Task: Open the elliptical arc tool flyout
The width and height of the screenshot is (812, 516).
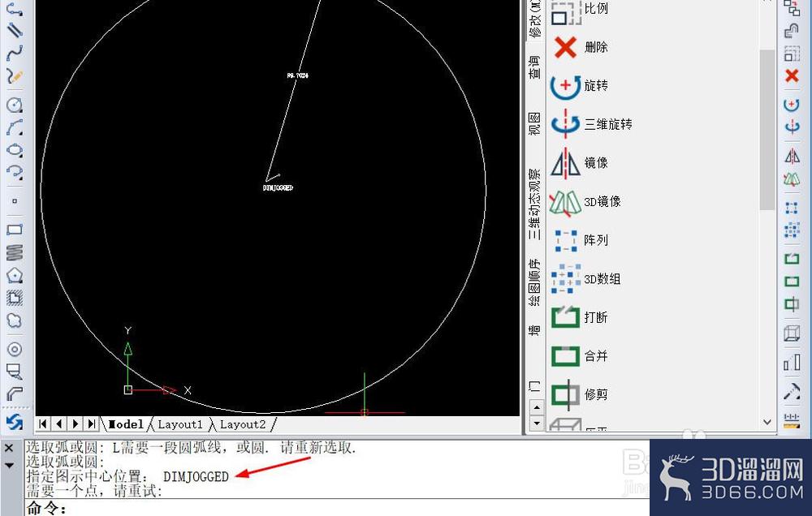Action: point(15,172)
